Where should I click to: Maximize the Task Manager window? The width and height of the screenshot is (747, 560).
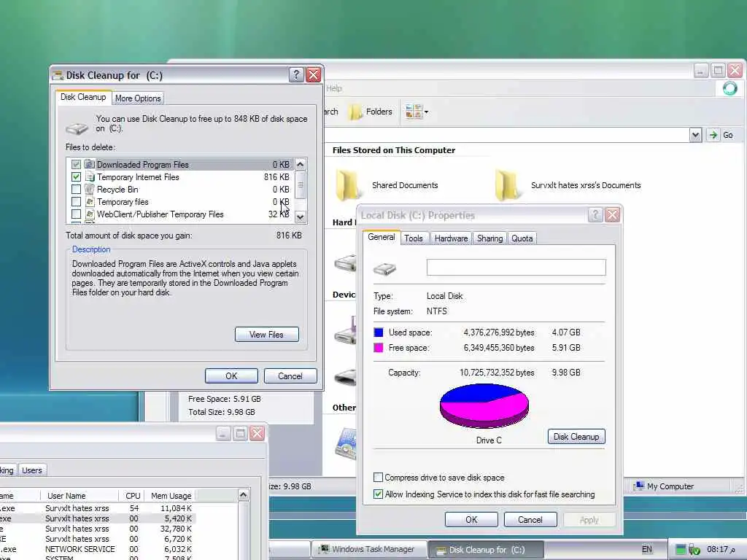(x=240, y=433)
